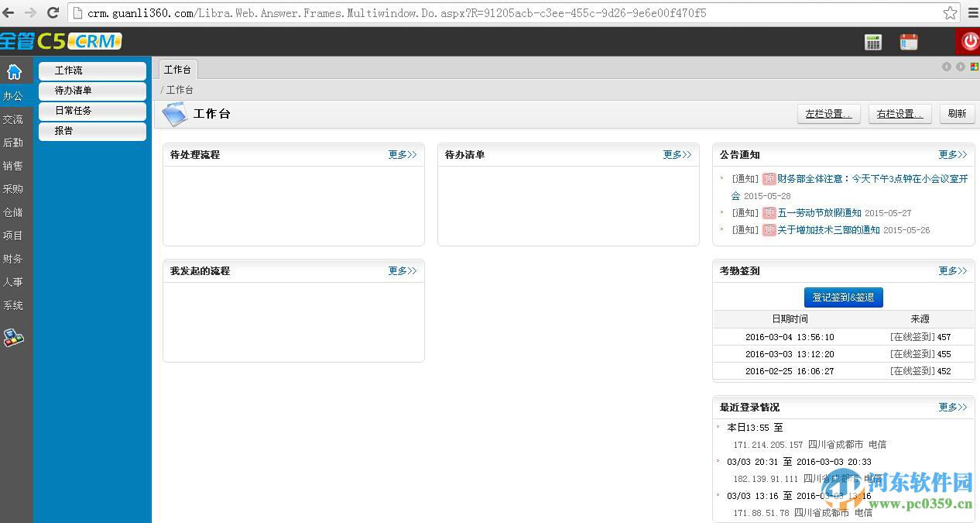The image size is (980, 523).
Task: Open the 财务 module in the sidebar
Action: coord(14,259)
